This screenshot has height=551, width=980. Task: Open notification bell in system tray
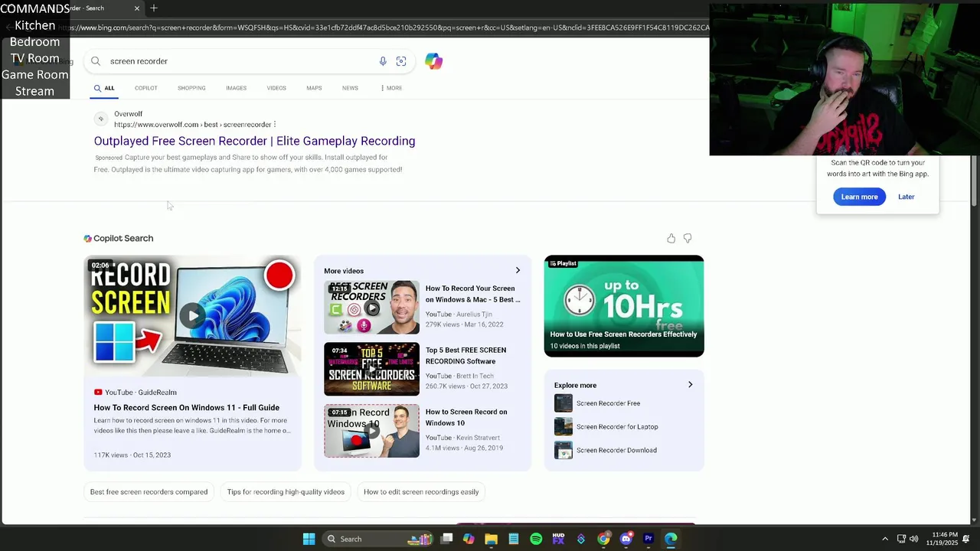(966, 539)
